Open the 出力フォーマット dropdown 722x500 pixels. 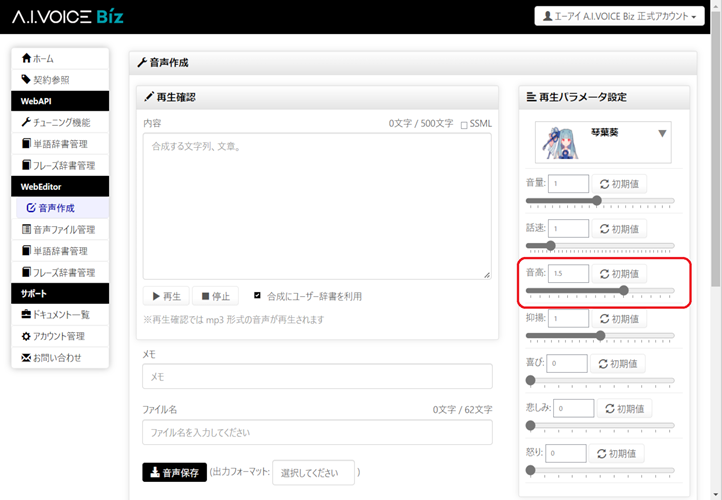click(314, 472)
